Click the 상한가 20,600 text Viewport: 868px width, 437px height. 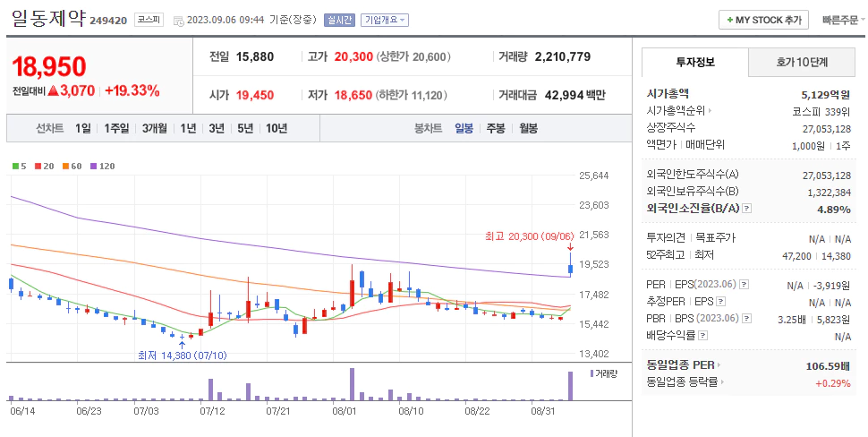[413, 56]
